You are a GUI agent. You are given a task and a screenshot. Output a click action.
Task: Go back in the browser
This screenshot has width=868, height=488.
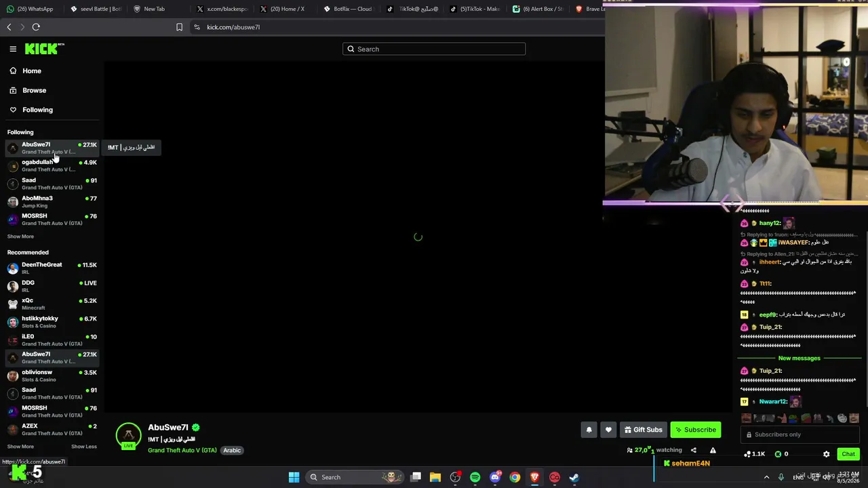pyautogui.click(x=9, y=27)
